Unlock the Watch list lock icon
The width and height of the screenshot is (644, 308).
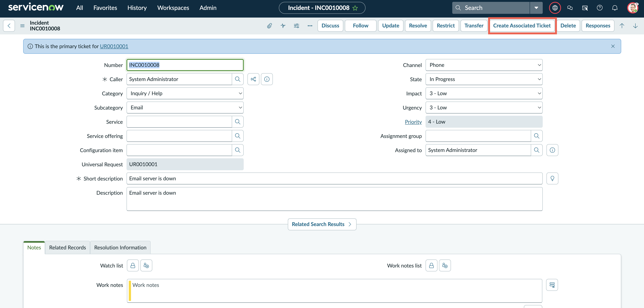[133, 266]
